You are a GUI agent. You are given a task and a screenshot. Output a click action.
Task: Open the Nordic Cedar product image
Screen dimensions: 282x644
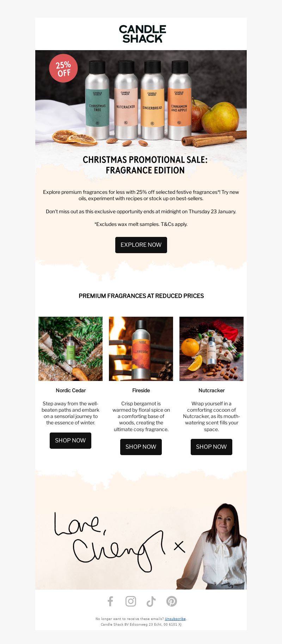pos(70,349)
